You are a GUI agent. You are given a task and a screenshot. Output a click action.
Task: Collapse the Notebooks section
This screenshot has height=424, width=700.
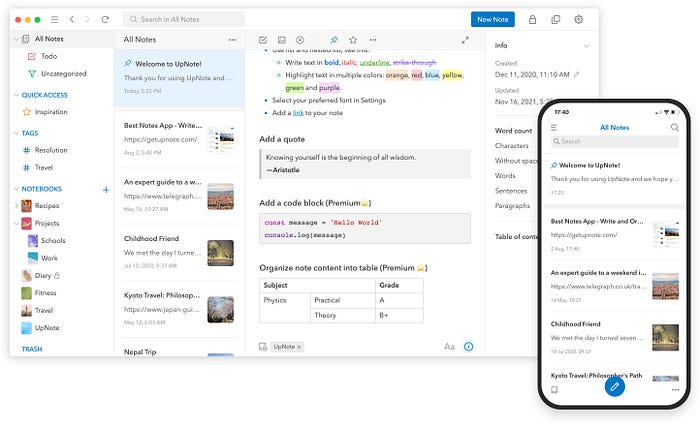point(16,189)
